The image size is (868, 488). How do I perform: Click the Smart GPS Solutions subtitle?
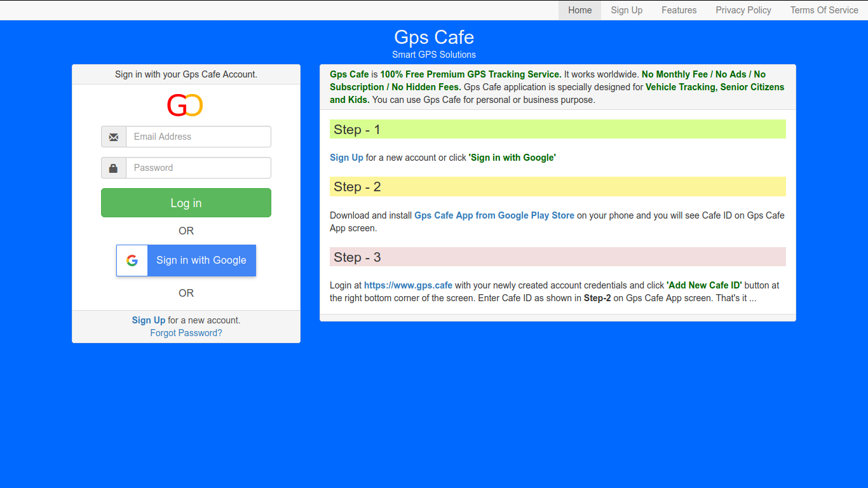[x=434, y=55]
